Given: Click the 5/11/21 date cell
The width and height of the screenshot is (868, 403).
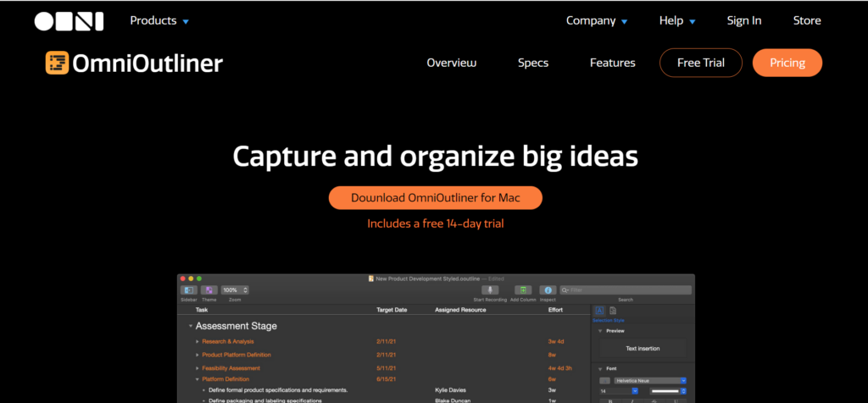Looking at the screenshot, I should [386, 368].
